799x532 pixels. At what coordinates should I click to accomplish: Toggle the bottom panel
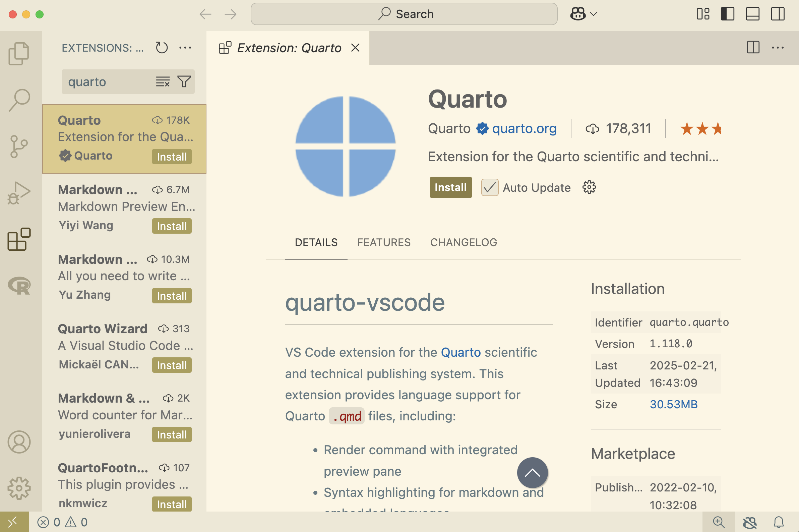[752, 14]
